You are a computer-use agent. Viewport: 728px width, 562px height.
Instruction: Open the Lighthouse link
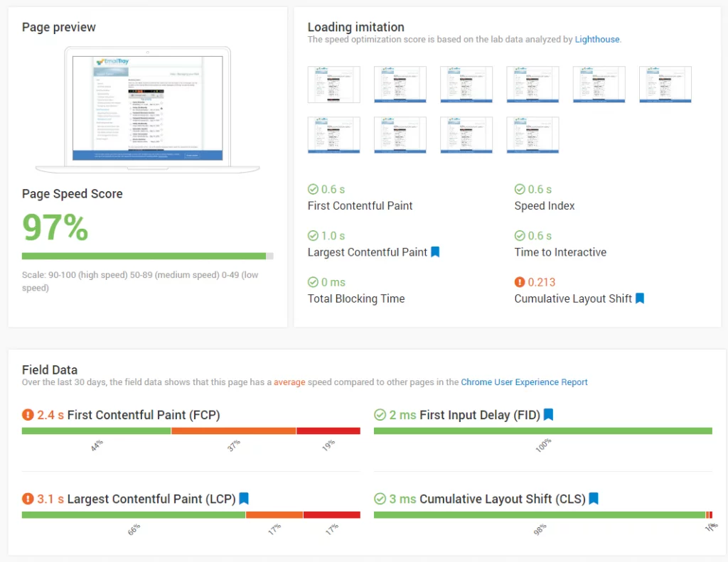pyautogui.click(x=597, y=40)
